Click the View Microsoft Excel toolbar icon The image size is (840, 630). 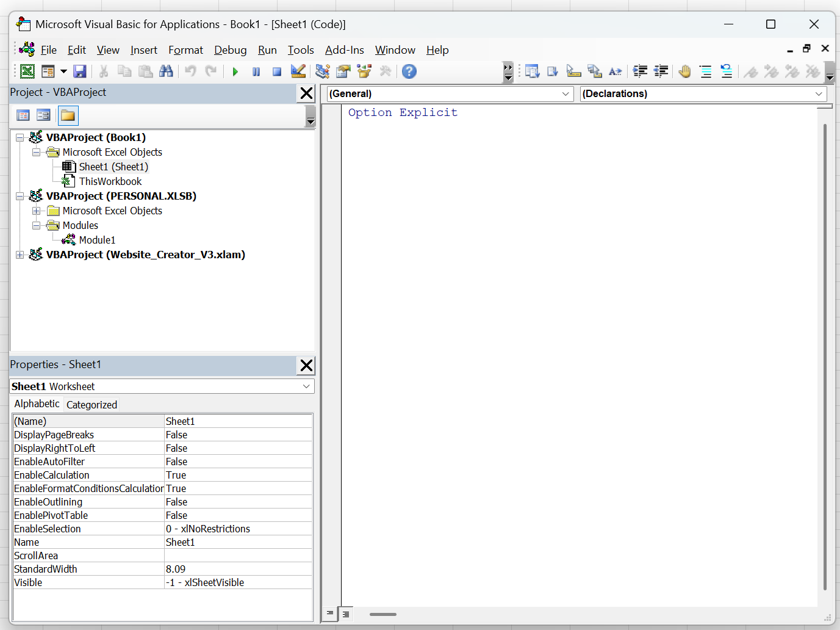27,71
